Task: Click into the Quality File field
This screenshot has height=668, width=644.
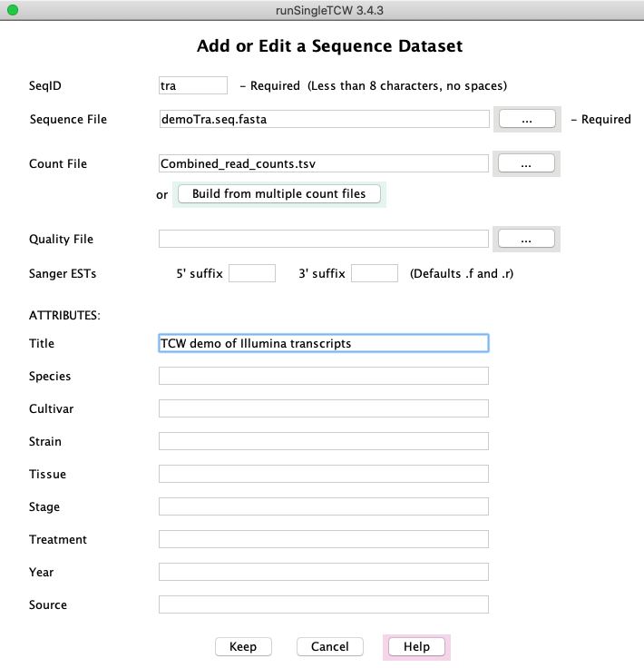Action: (324, 239)
